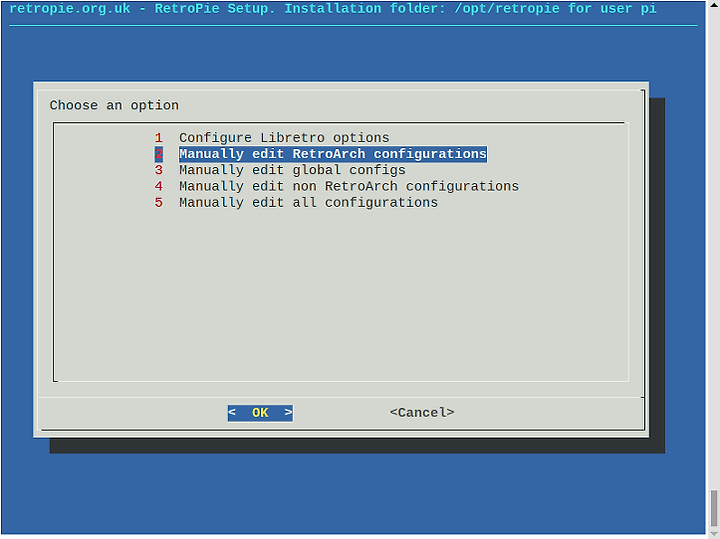Open Manually edit non RetroArch configurations
The image size is (720, 539).
tap(349, 186)
